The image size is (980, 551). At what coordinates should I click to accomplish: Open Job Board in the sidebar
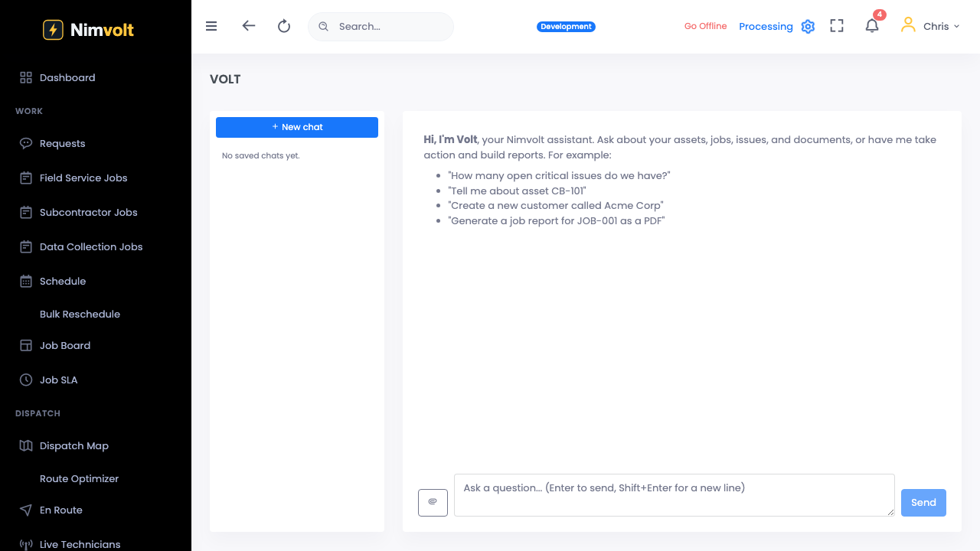(65, 345)
